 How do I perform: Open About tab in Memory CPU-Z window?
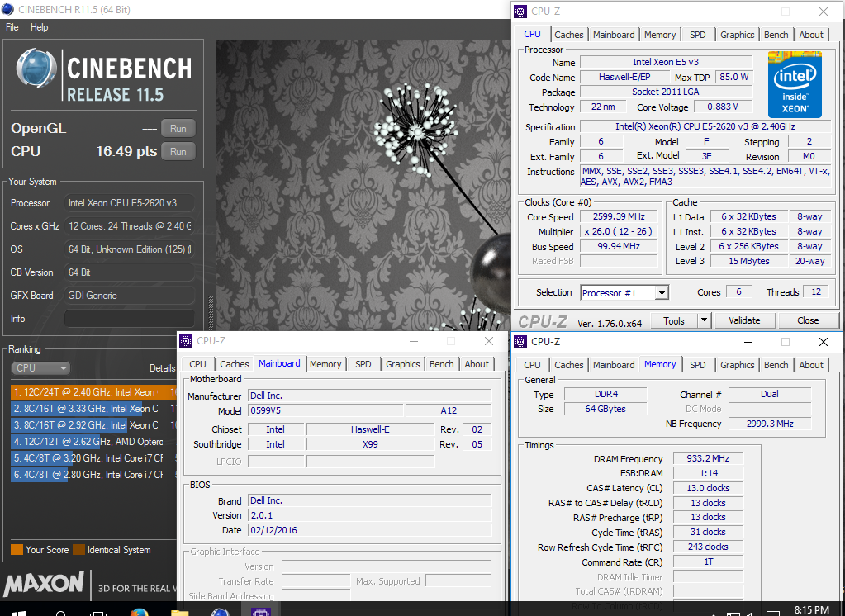coord(811,365)
